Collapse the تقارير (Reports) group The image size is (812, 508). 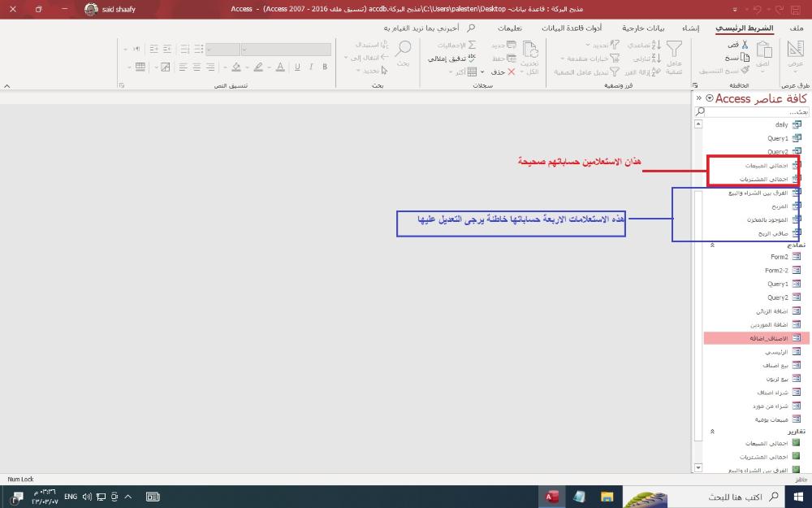(713, 432)
